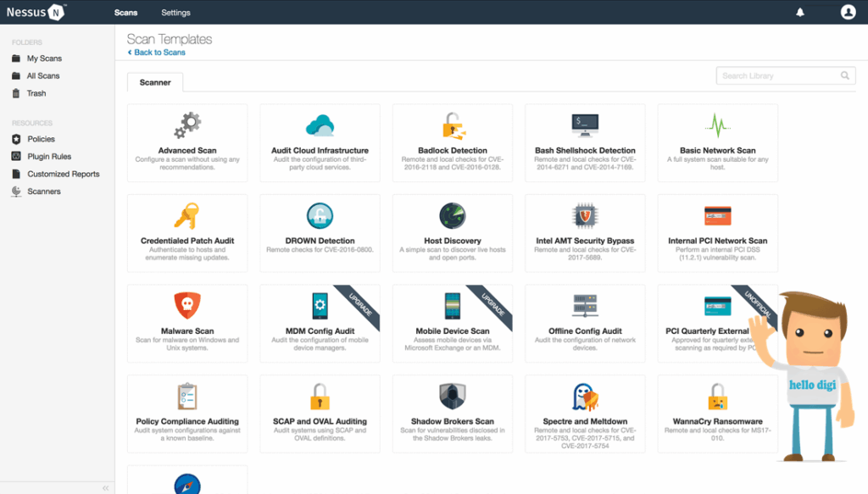This screenshot has width=868, height=494.
Task: Open the notifications bell
Action: point(800,12)
